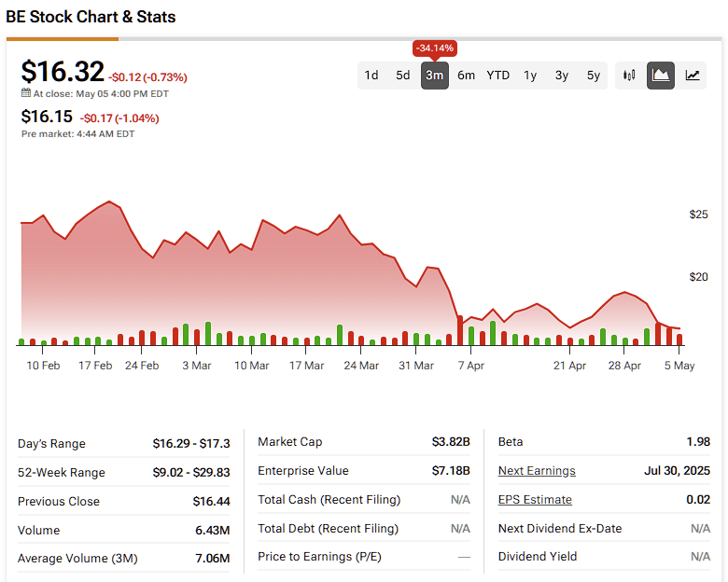
Task: Click the 10 Feb axis label
Action: (43, 366)
